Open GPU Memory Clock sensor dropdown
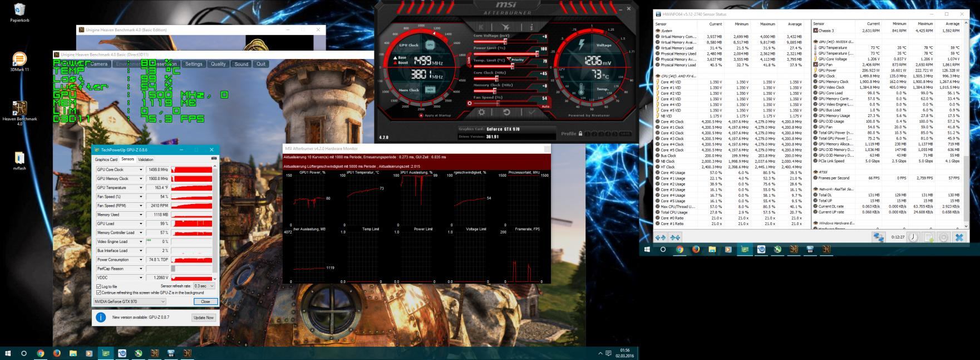 point(141,178)
